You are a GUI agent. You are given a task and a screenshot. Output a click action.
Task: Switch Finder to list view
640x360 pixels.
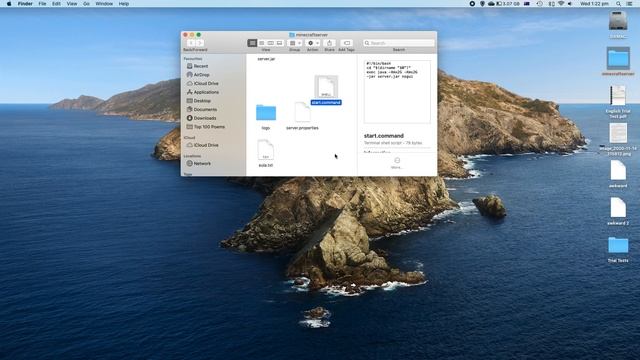(261, 43)
